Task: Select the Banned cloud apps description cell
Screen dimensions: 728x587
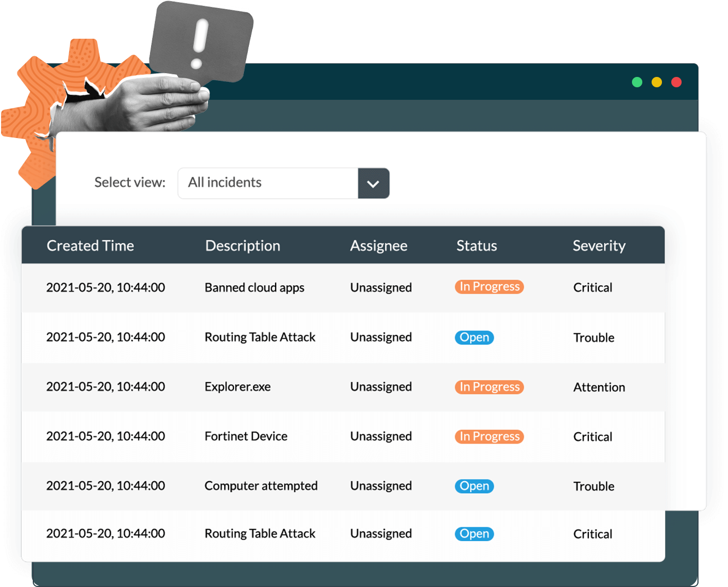Action: [254, 287]
